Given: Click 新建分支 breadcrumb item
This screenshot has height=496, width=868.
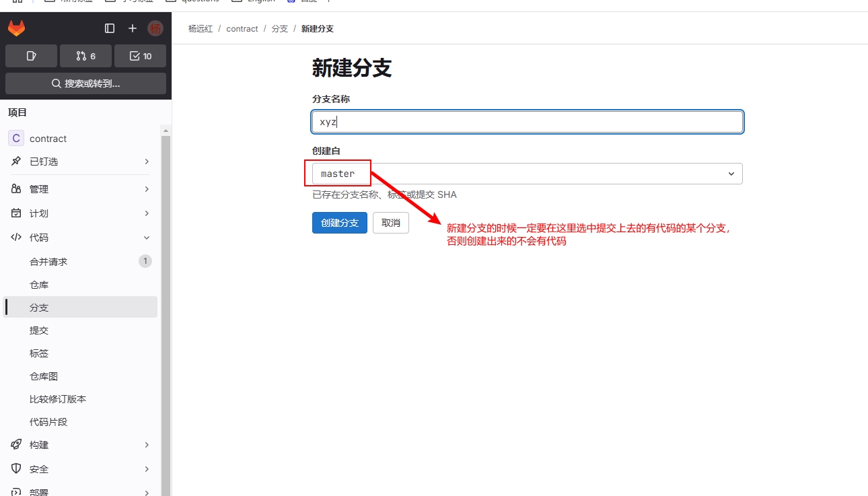Looking at the screenshot, I should pyautogui.click(x=318, y=29).
